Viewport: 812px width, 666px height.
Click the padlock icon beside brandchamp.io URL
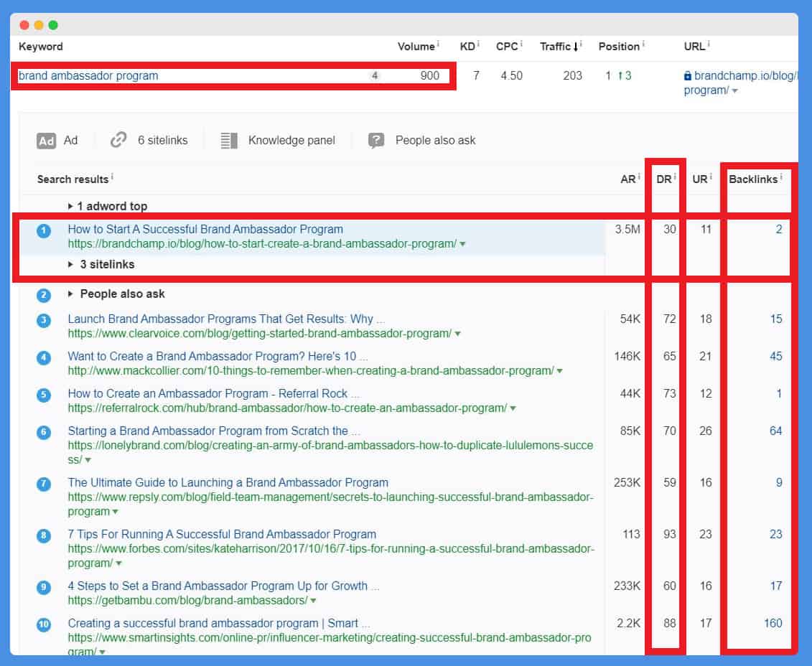point(687,76)
